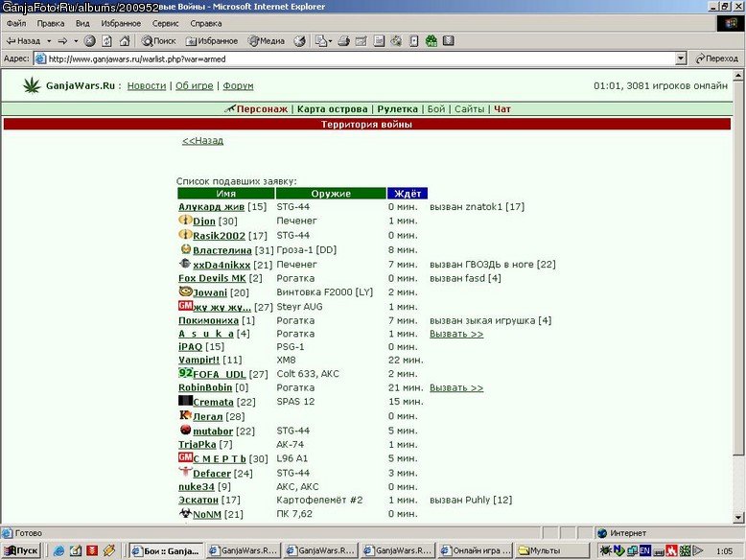Viewport: 746px width, 560px height.
Task: Open the Пуск Start button in taskbar
Action: point(21,550)
